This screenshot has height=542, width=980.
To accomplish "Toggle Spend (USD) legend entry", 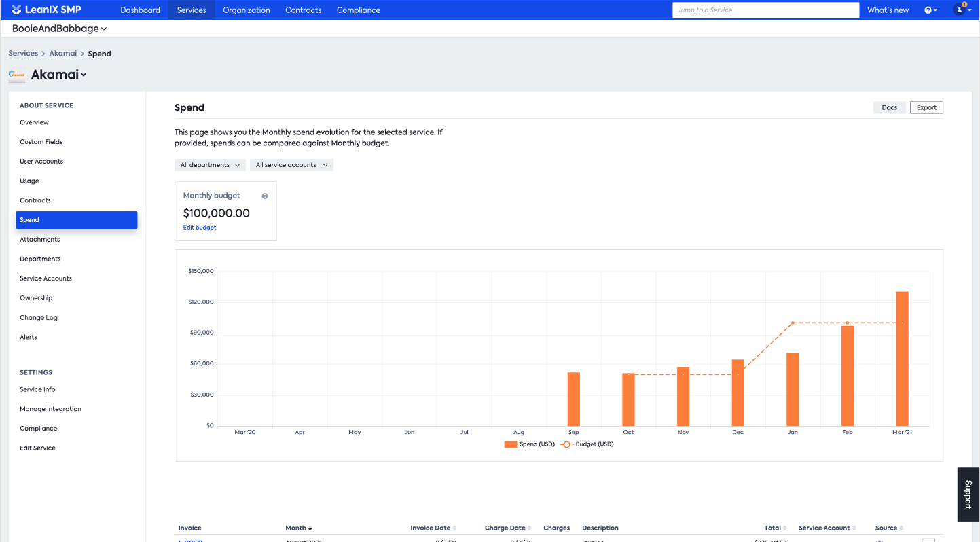I will point(530,444).
